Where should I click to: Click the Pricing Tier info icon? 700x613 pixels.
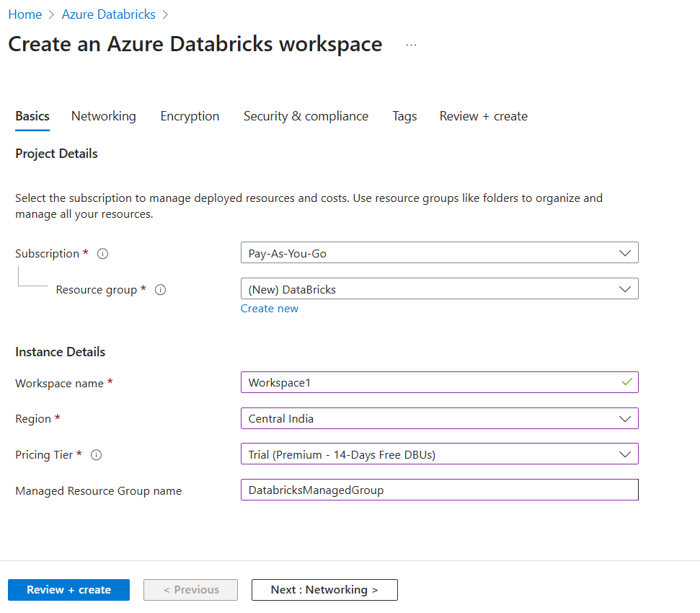pos(96,455)
